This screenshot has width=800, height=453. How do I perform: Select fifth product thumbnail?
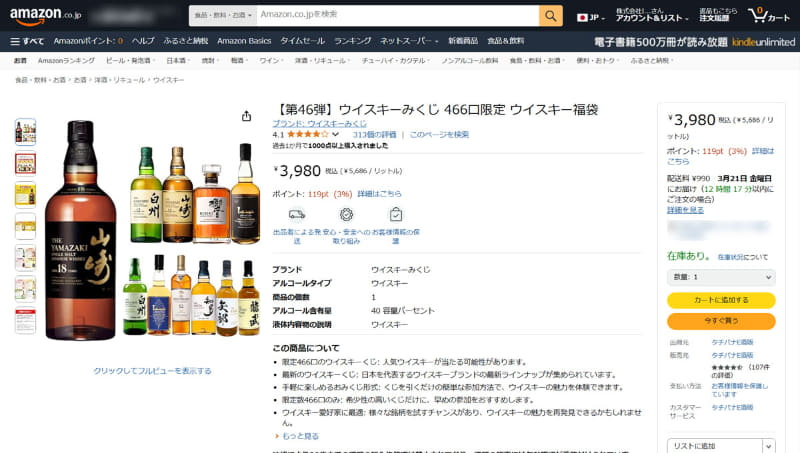(26, 258)
